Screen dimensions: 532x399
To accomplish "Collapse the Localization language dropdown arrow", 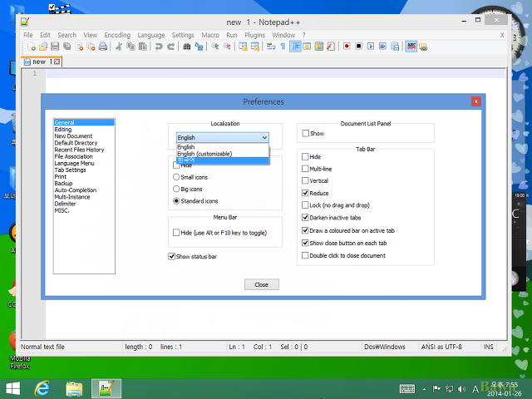I will coord(264,137).
